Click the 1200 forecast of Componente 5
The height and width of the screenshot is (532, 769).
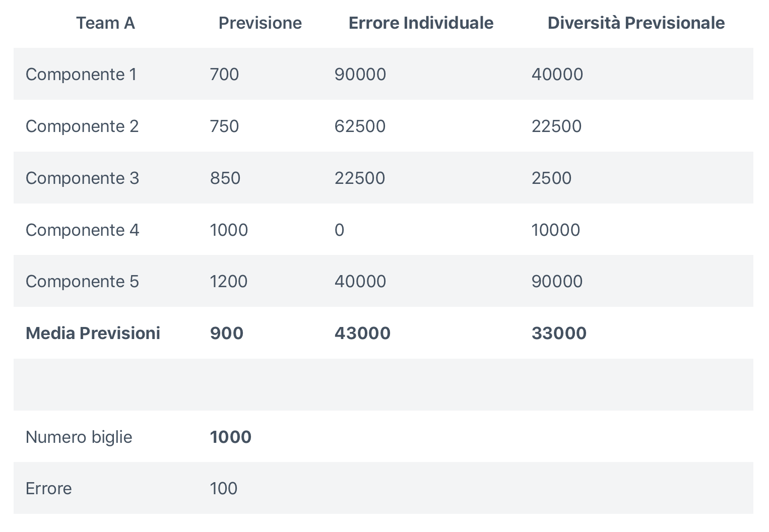(228, 282)
